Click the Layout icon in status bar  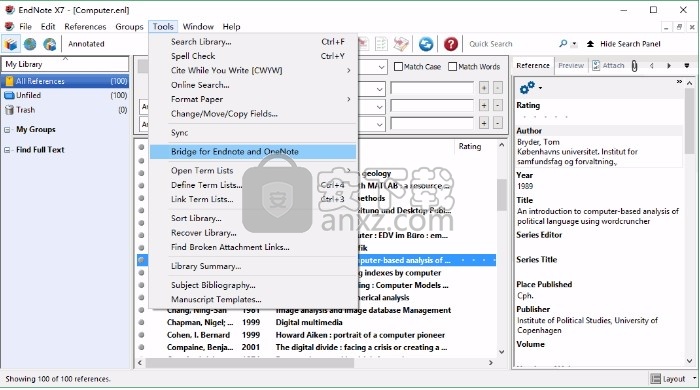[x=655, y=379]
